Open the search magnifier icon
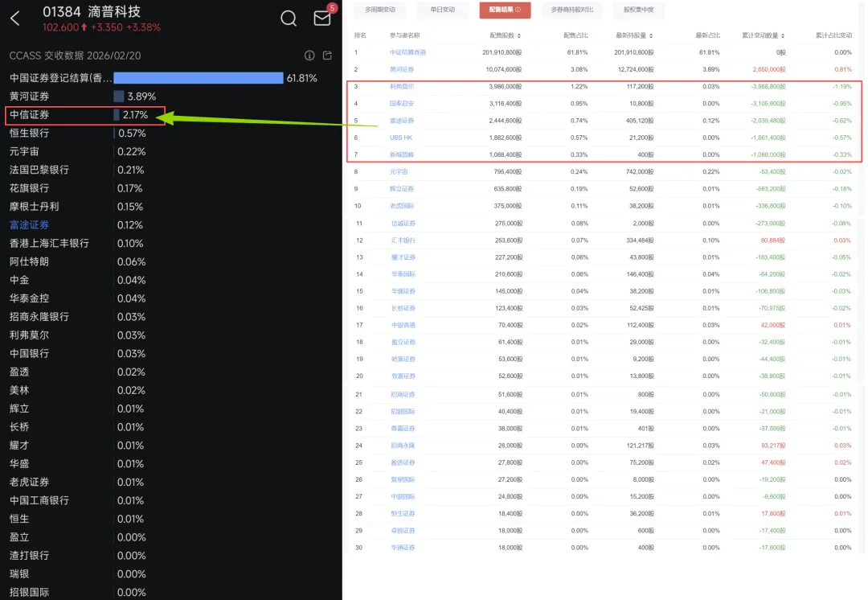868x600 pixels. [289, 18]
